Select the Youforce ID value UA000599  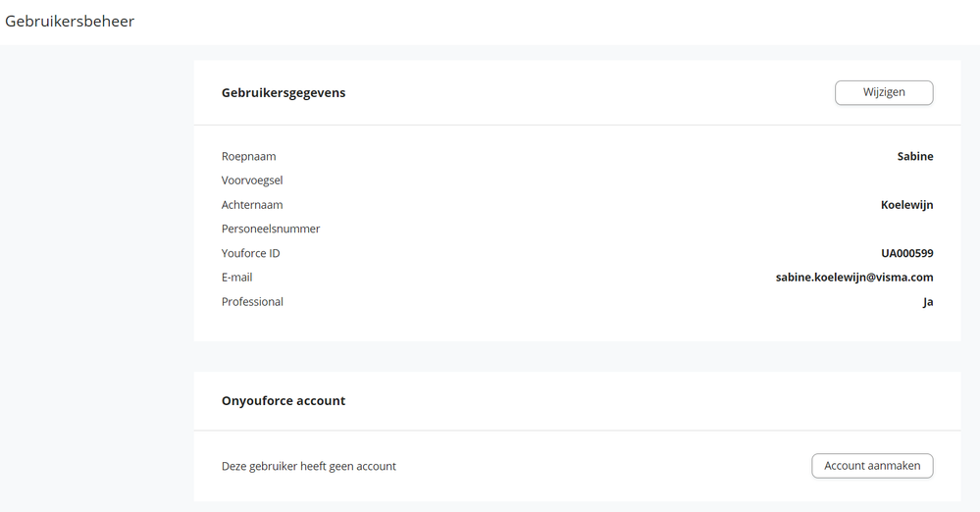(907, 254)
